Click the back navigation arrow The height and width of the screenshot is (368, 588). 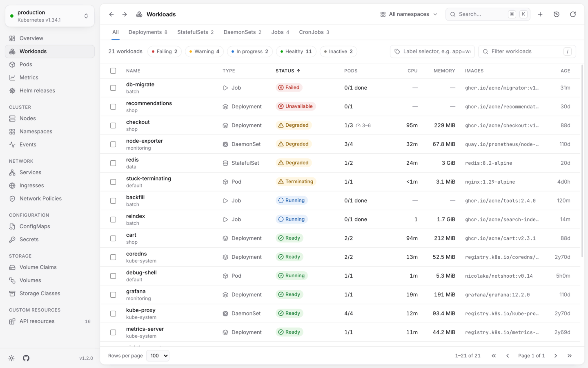111,14
